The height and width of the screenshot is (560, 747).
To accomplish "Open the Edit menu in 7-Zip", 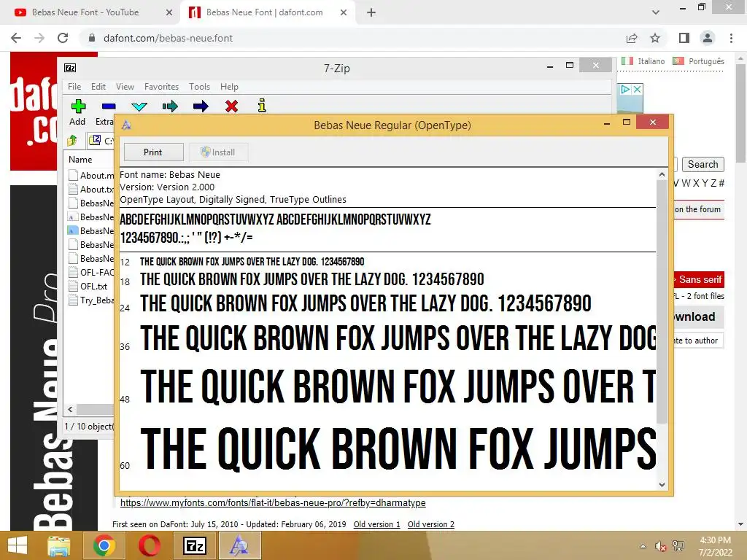I will (x=98, y=87).
